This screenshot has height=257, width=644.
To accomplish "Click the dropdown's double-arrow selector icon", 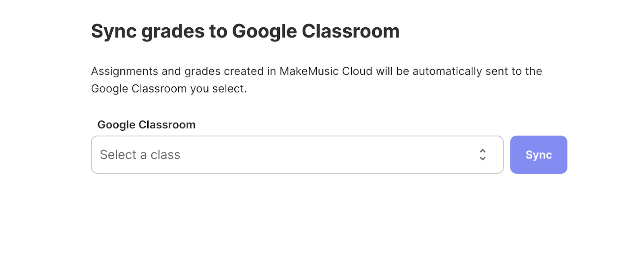I will (x=483, y=155).
